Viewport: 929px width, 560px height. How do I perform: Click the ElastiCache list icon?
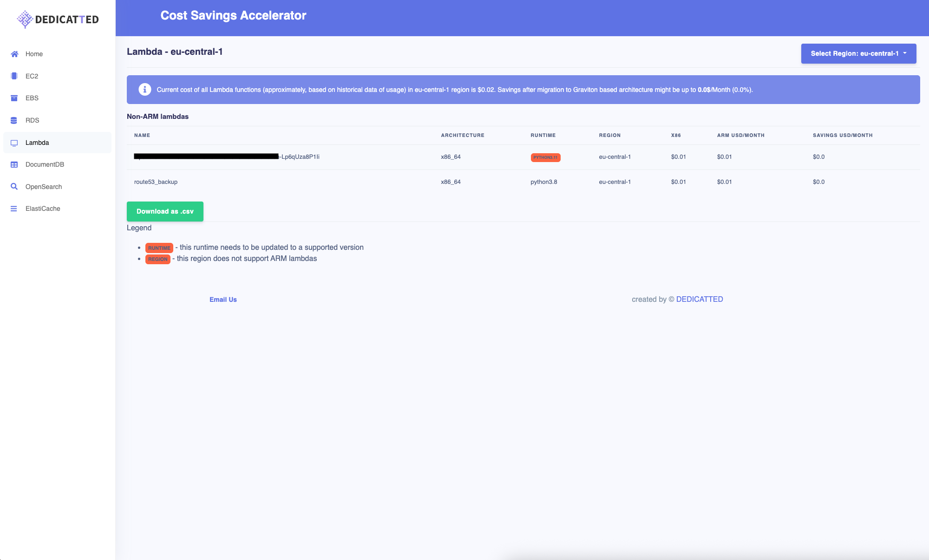pyautogui.click(x=14, y=208)
